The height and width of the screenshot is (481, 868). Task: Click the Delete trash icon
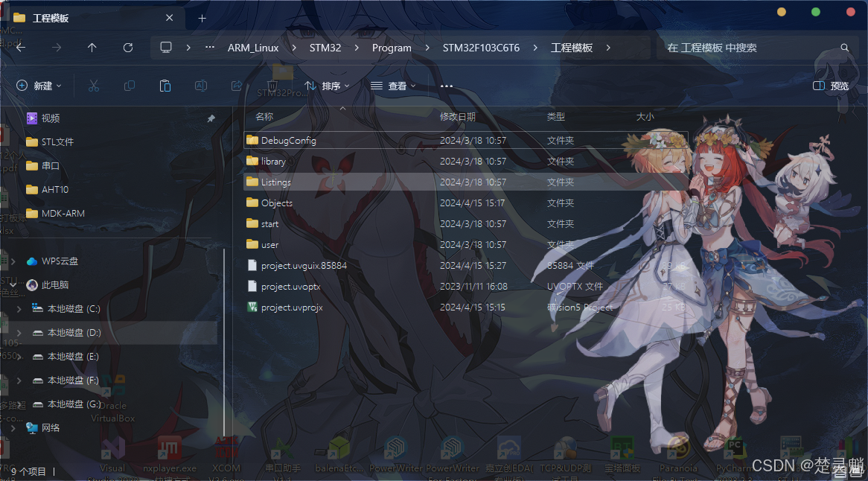tap(272, 86)
